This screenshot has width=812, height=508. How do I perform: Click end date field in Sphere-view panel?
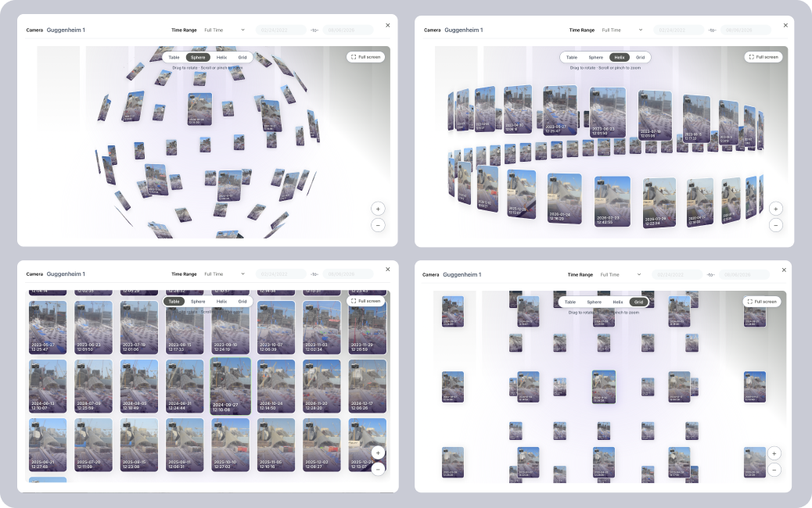tap(348, 30)
